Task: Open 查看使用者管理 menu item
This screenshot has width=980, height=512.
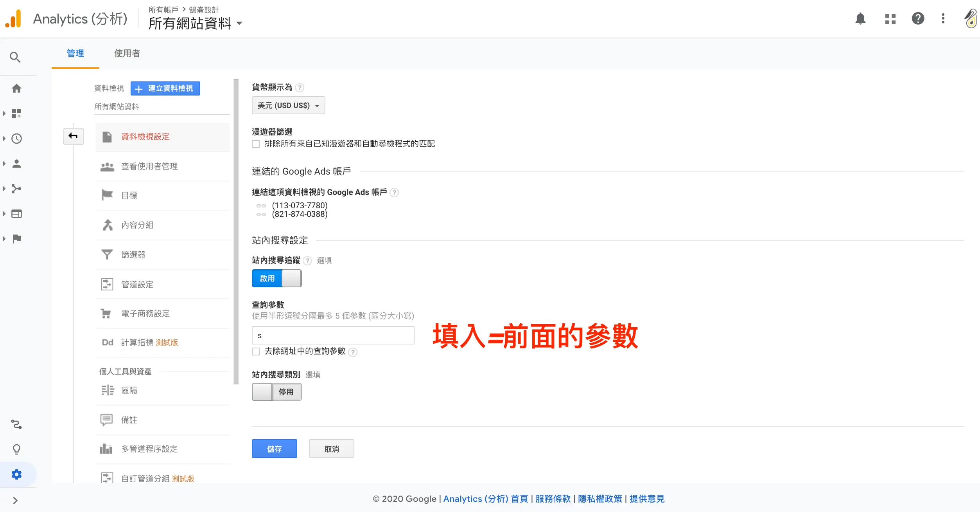Action: coord(162,166)
